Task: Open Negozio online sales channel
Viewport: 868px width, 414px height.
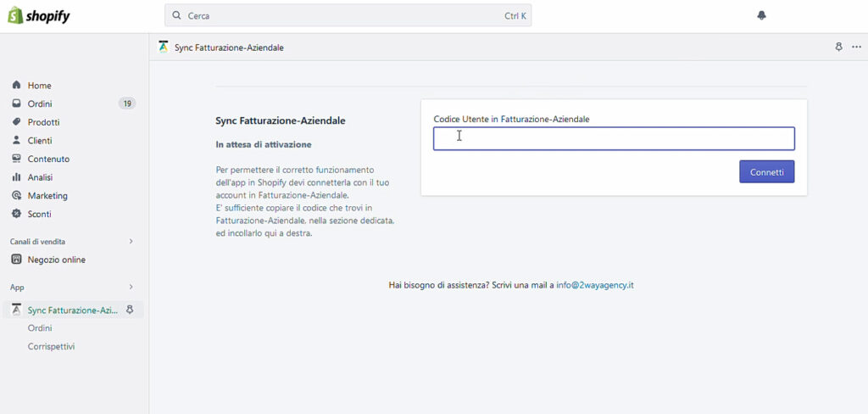Action: 56,260
